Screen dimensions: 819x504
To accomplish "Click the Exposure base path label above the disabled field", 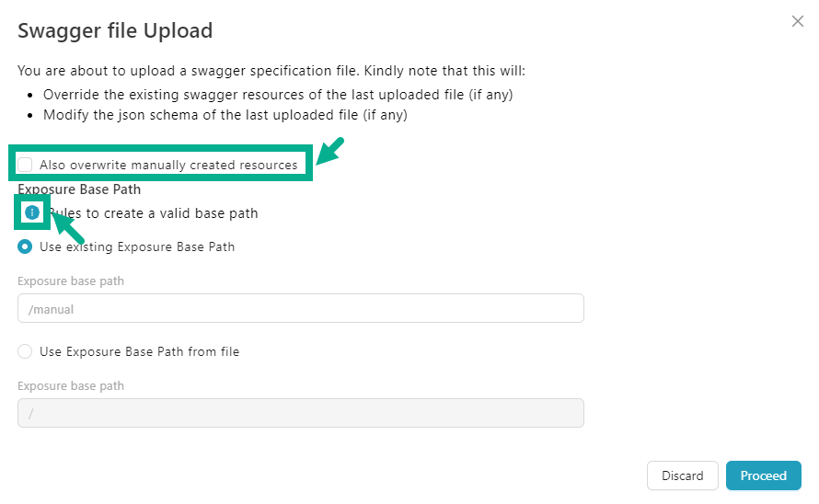I will [71, 385].
